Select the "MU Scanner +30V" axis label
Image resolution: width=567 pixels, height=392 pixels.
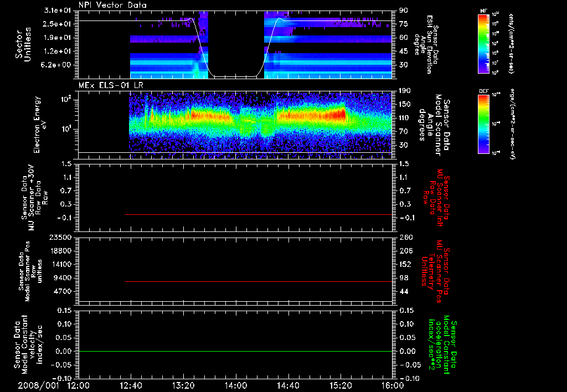click(32, 198)
